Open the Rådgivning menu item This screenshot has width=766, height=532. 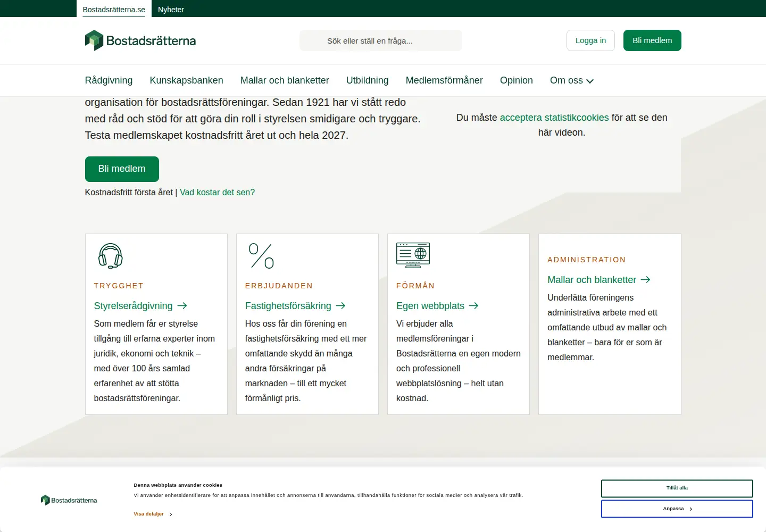tap(109, 80)
